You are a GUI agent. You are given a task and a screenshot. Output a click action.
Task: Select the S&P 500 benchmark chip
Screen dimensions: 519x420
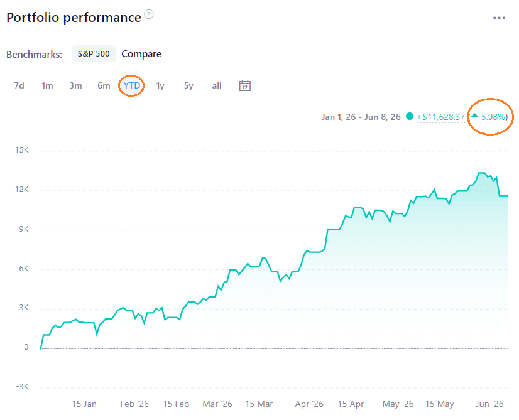pyautogui.click(x=94, y=53)
